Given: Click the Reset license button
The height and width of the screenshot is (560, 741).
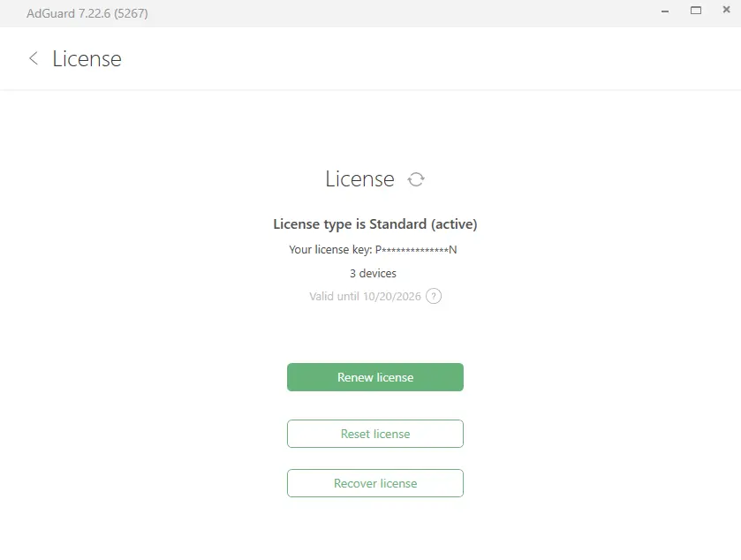Looking at the screenshot, I should (375, 434).
